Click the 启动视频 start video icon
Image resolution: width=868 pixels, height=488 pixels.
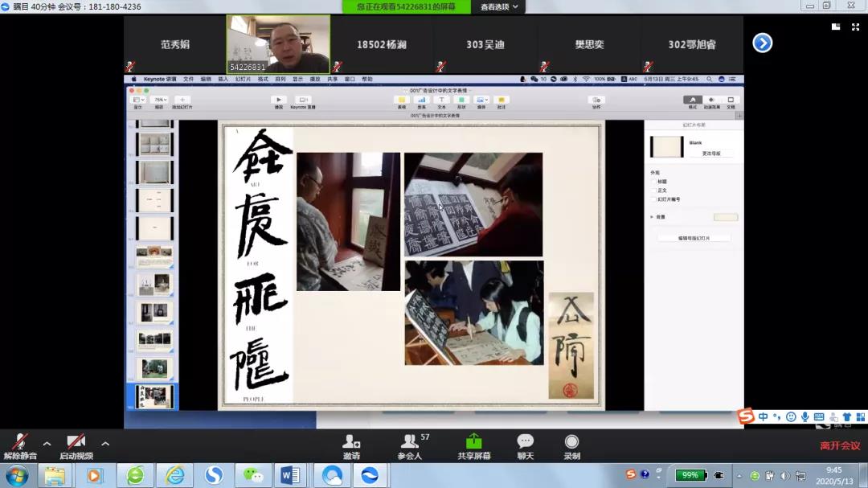[x=76, y=441]
